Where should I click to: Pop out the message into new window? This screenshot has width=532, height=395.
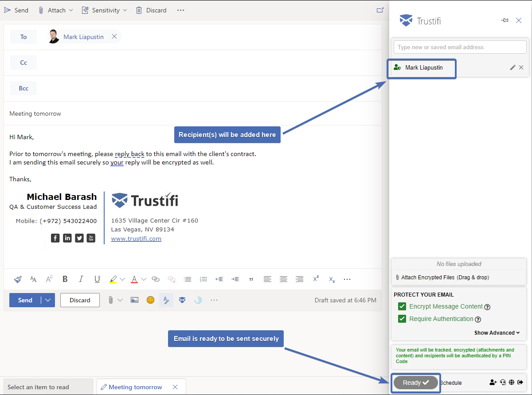click(x=380, y=10)
